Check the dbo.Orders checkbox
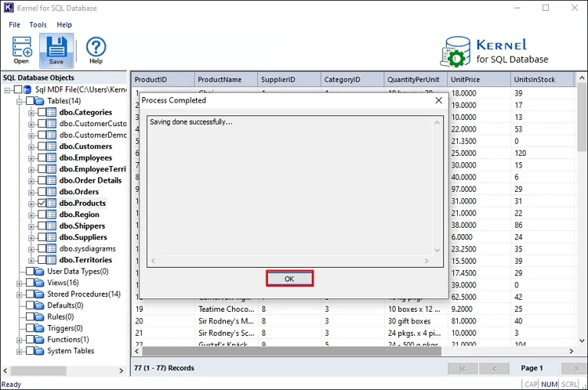This screenshot has width=588, height=390. pos(42,192)
